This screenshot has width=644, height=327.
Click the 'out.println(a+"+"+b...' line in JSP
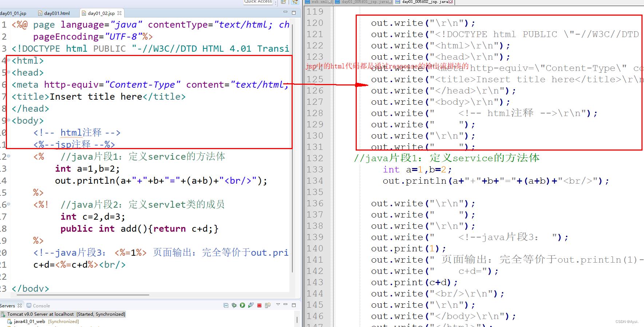coord(161,181)
